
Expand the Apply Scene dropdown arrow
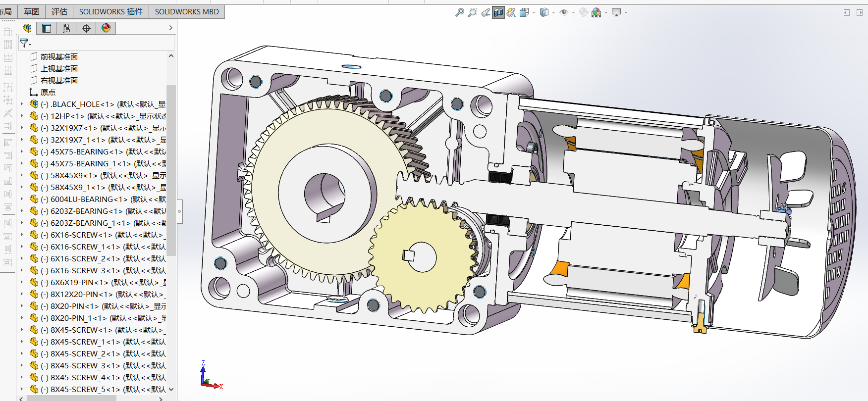coord(606,13)
